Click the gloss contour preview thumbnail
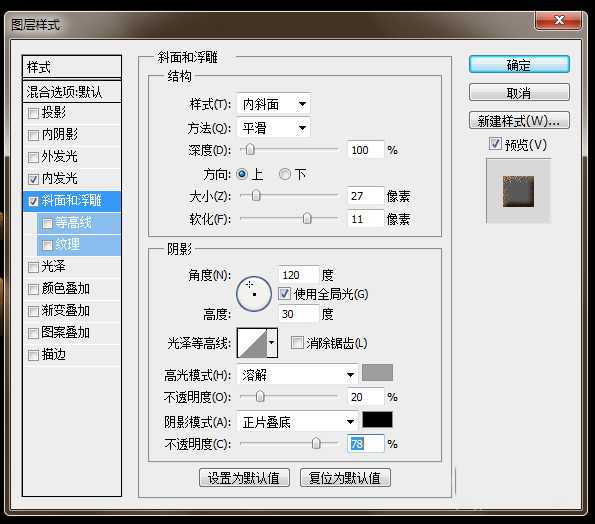Viewport: 595px width, 524px height. pyautogui.click(x=252, y=343)
